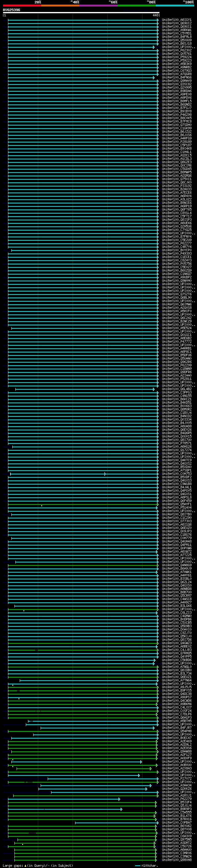Click the 448 end position label

point(155,15)
